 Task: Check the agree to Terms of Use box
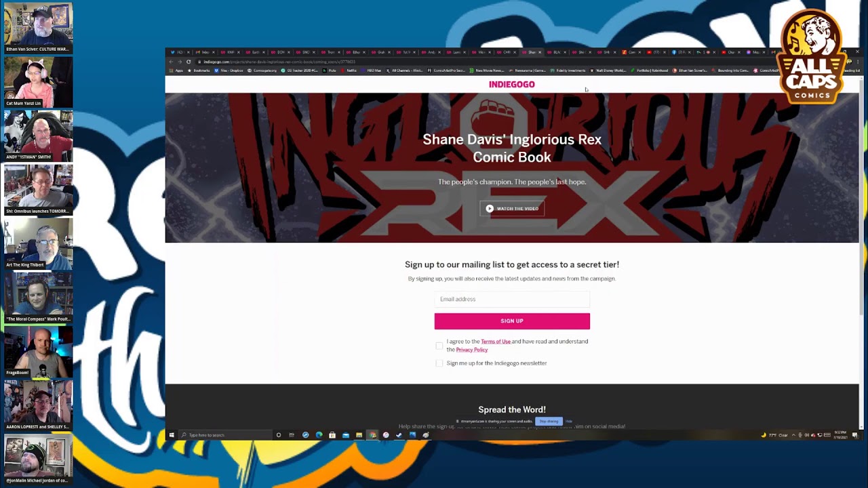click(x=439, y=346)
